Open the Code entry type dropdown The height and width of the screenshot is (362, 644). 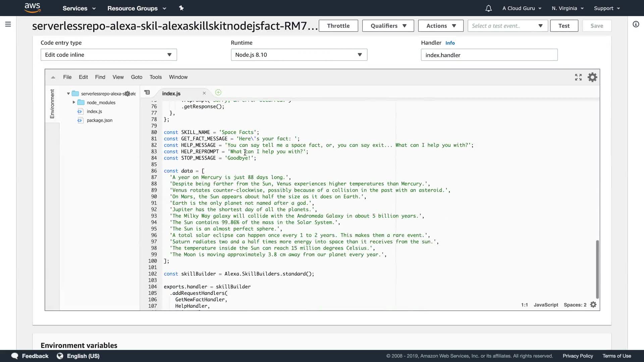(x=109, y=55)
